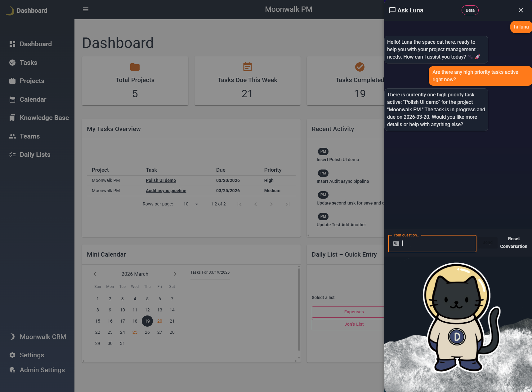Expand the next month in Mini Calendar
The width and height of the screenshot is (532, 392).
click(x=175, y=274)
